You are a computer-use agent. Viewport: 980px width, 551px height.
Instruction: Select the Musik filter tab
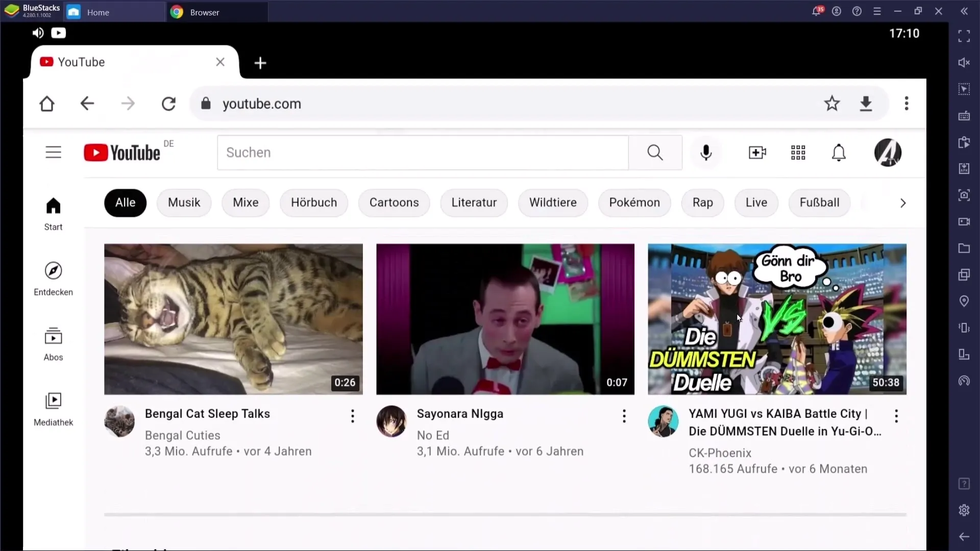tap(184, 203)
